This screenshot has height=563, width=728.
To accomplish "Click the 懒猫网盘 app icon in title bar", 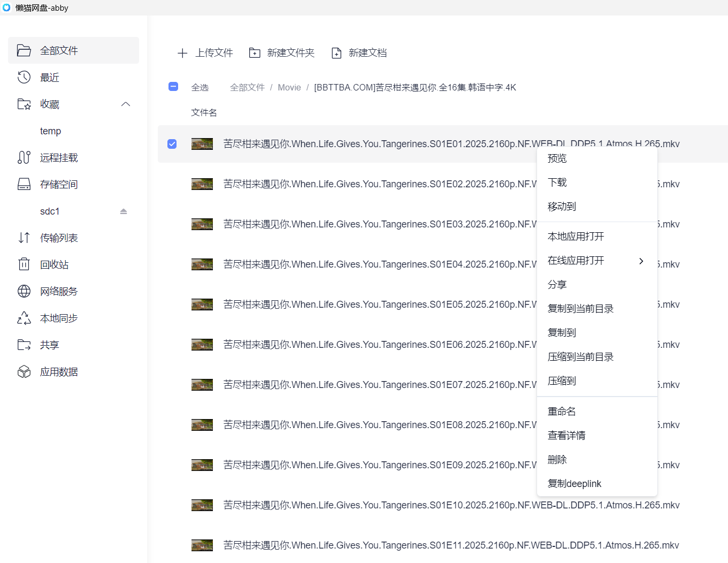I will 6,7.
